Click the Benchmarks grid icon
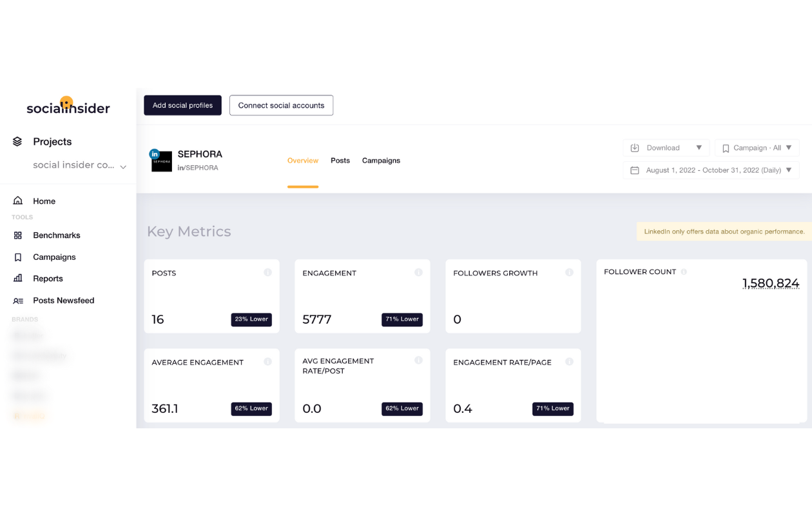Image resolution: width=812 pixels, height=516 pixels. point(18,235)
